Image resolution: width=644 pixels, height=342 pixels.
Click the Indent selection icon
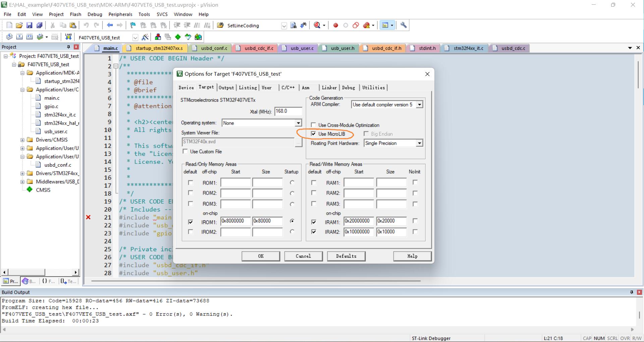tap(177, 25)
